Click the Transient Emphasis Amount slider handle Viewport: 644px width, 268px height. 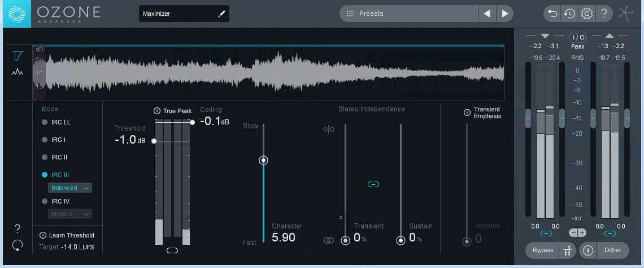tap(467, 241)
